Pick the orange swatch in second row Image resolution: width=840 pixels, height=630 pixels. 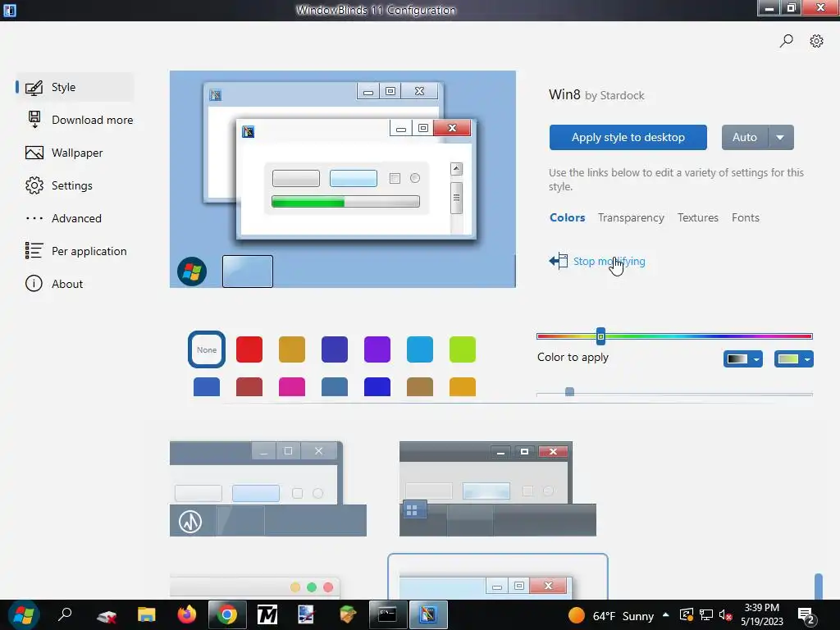click(x=463, y=387)
